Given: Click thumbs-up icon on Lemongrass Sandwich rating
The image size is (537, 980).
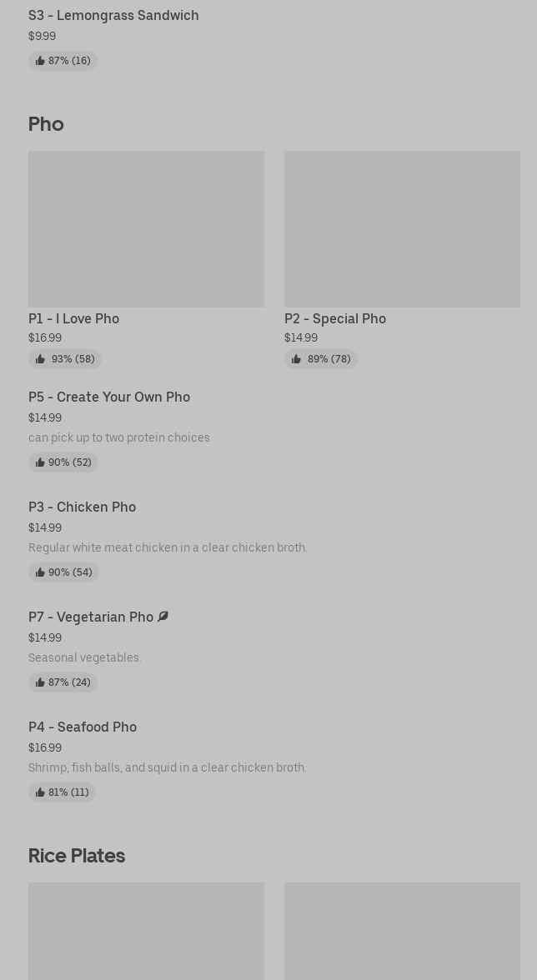Looking at the screenshot, I should (40, 61).
